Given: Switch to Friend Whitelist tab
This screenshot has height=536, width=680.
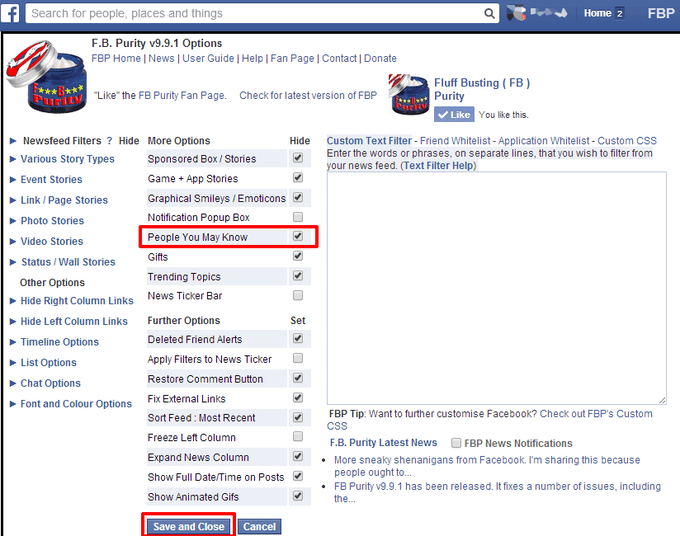Looking at the screenshot, I should click(x=455, y=141).
